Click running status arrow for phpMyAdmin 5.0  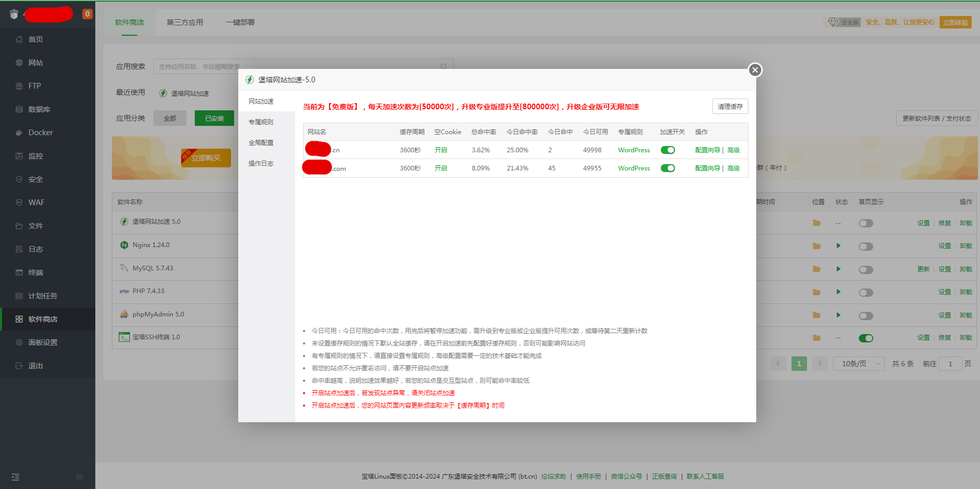tap(838, 315)
